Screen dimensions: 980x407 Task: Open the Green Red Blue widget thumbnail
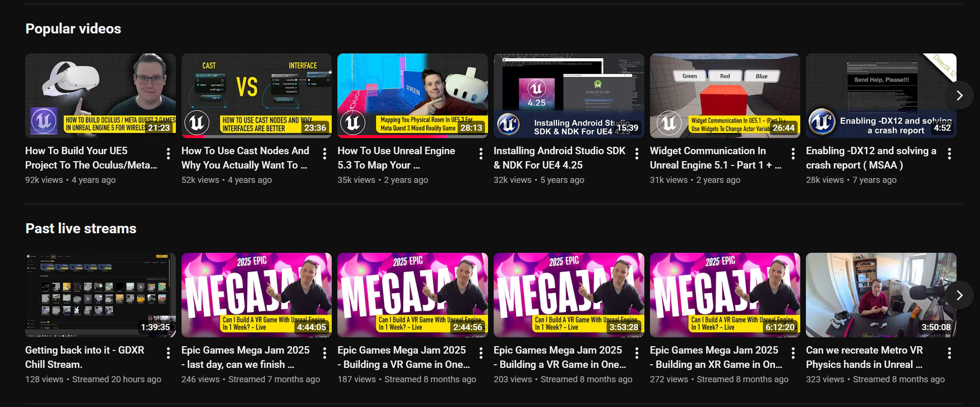tap(725, 96)
